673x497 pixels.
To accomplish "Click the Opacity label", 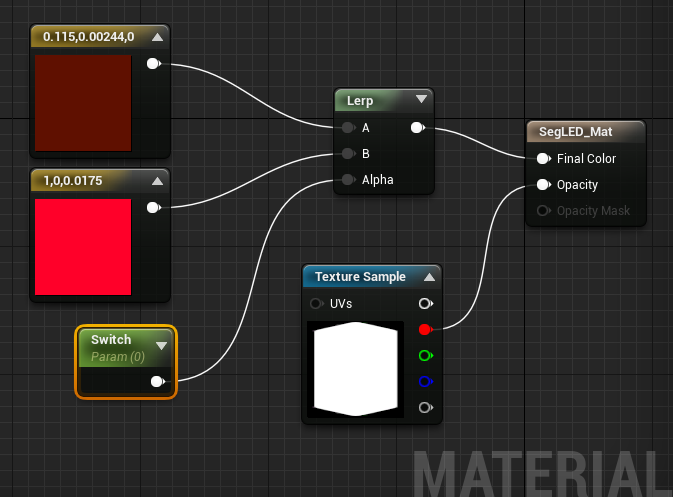I will pos(577,185).
